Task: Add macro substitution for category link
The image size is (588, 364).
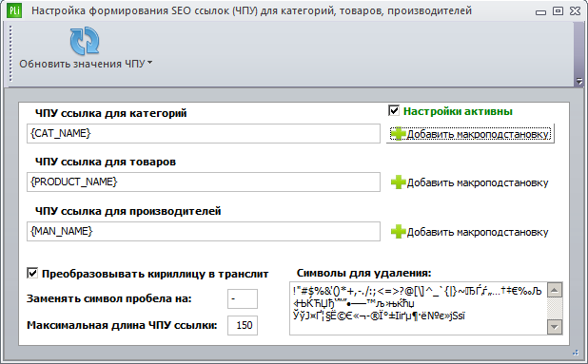Action: click(x=470, y=134)
